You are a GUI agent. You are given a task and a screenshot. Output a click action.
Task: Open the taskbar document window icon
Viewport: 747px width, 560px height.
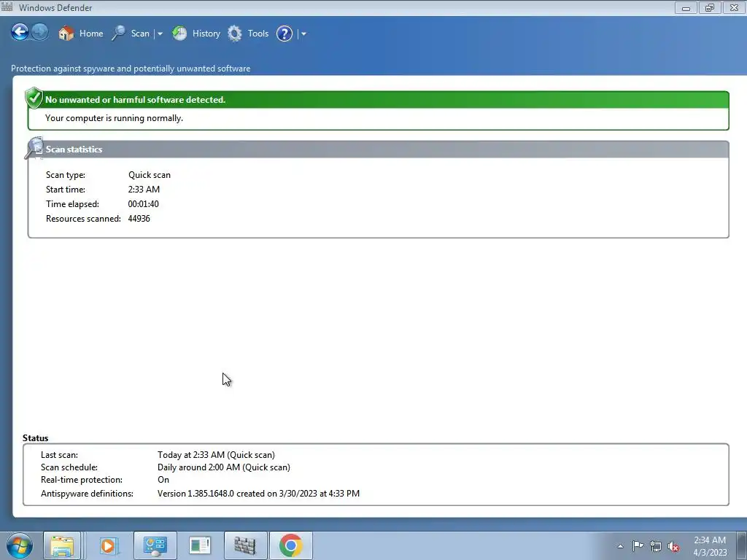[200, 545]
